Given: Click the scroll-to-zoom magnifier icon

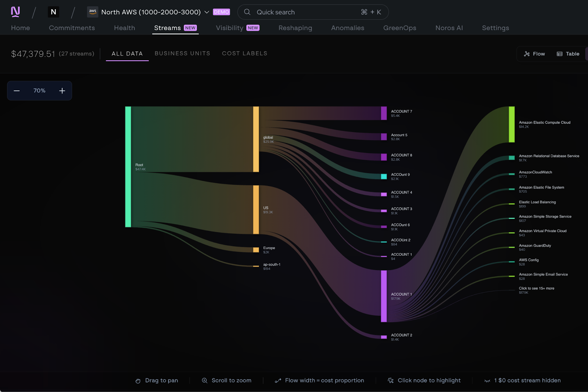Looking at the screenshot, I should point(204,380).
